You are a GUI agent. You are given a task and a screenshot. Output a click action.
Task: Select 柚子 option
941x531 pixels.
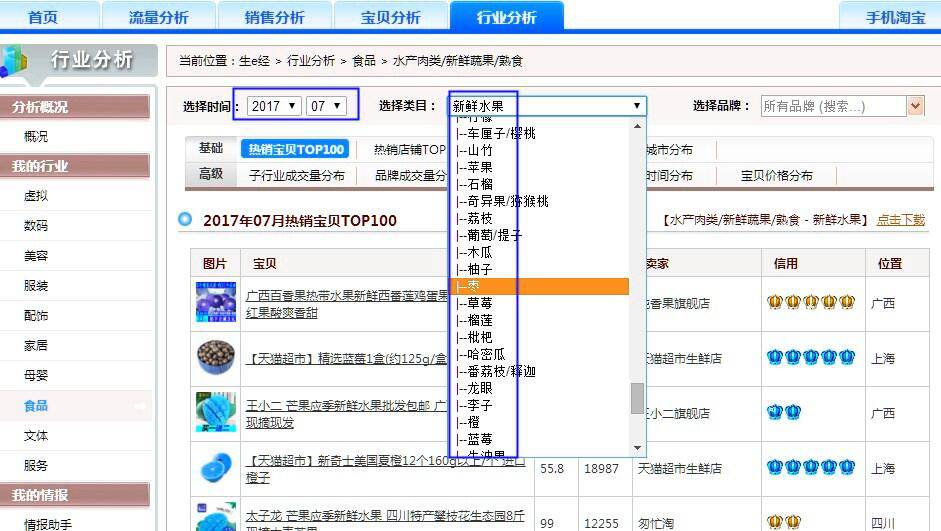point(540,269)
